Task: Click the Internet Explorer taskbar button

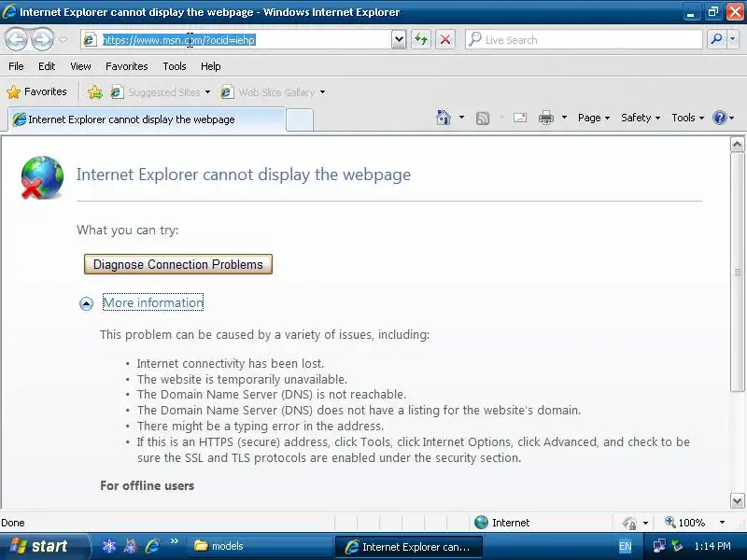Action: (409, 547)
